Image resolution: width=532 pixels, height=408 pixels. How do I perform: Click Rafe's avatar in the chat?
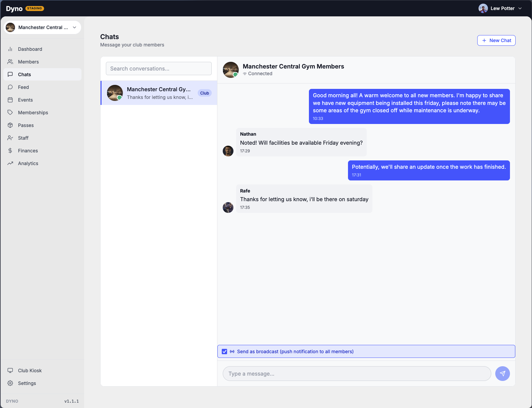point(228,208)
